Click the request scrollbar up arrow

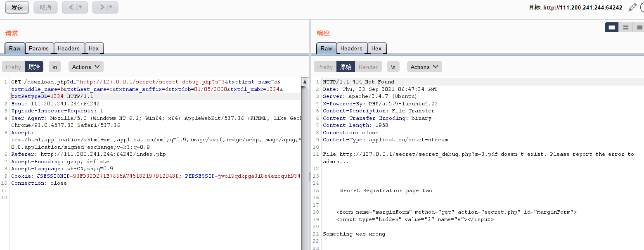coord(305,82)
